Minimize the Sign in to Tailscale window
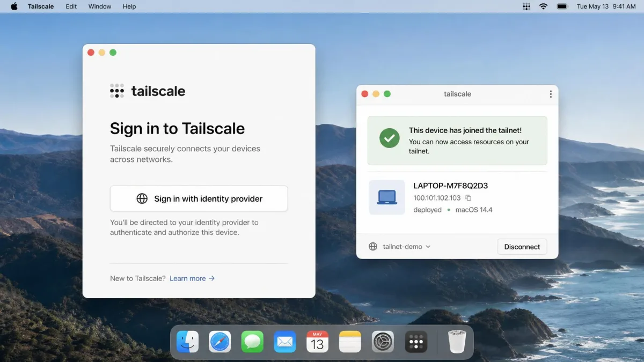644x362 pixels. tap(102, 53)
